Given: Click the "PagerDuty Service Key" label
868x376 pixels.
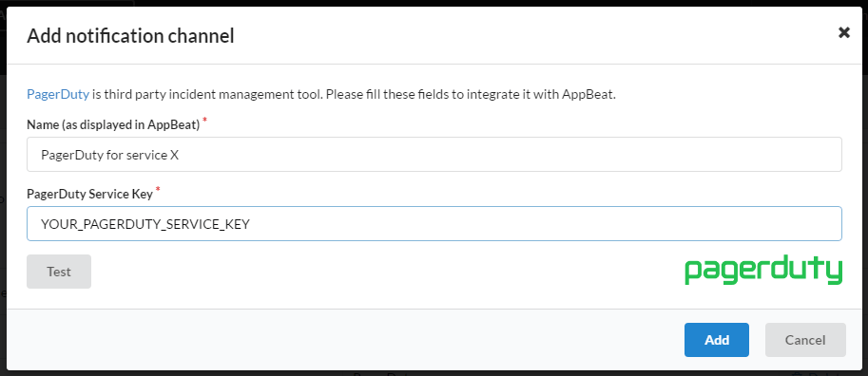Looking at the screenshot, I should coord(89,194).
